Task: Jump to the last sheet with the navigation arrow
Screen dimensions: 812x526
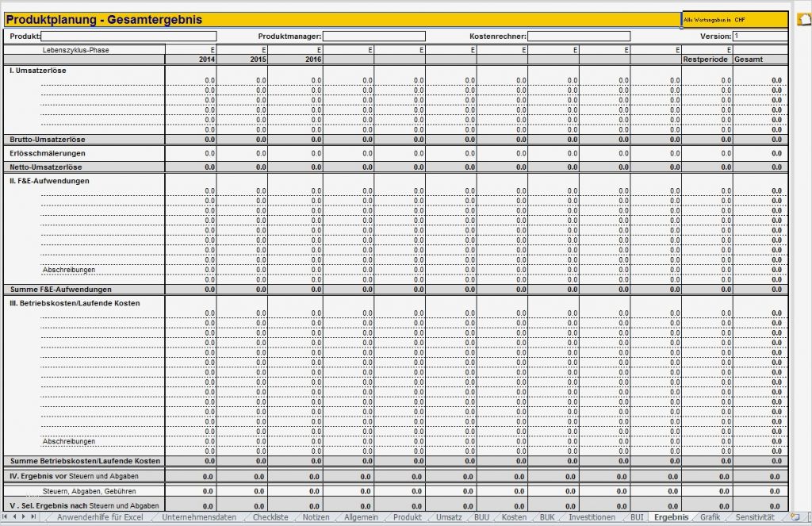Action: (33, 516)
